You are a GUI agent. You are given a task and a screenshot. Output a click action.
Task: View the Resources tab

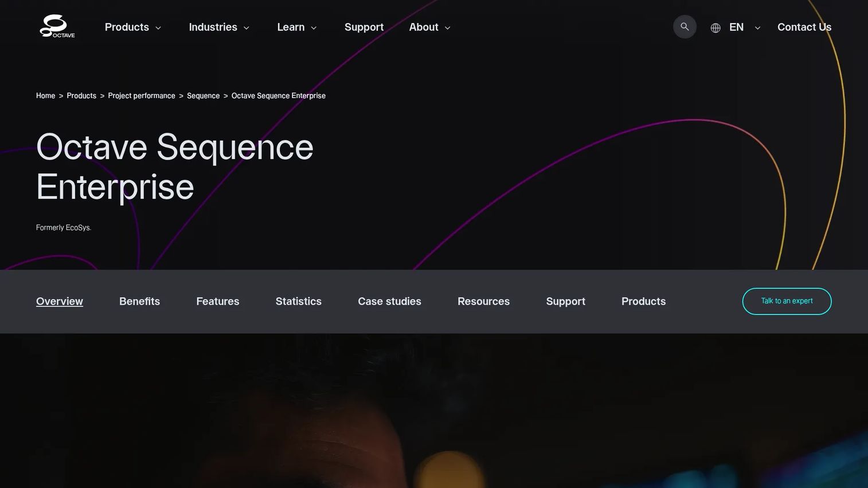click(483, 301)
